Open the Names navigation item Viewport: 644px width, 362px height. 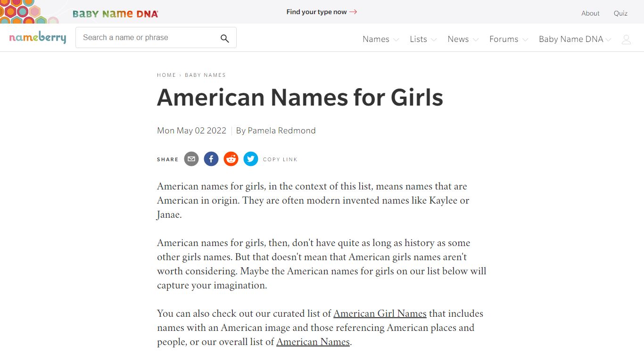(x=376, y=39)
